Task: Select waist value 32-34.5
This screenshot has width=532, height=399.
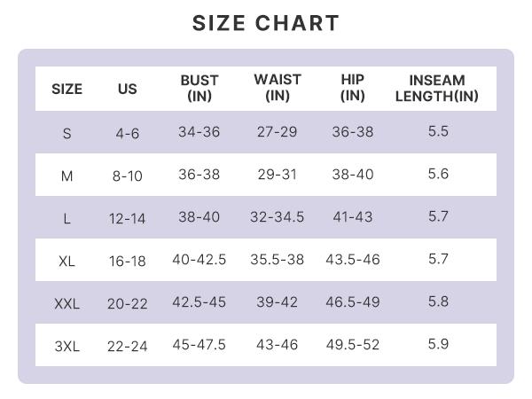Action: pos(278,217)
